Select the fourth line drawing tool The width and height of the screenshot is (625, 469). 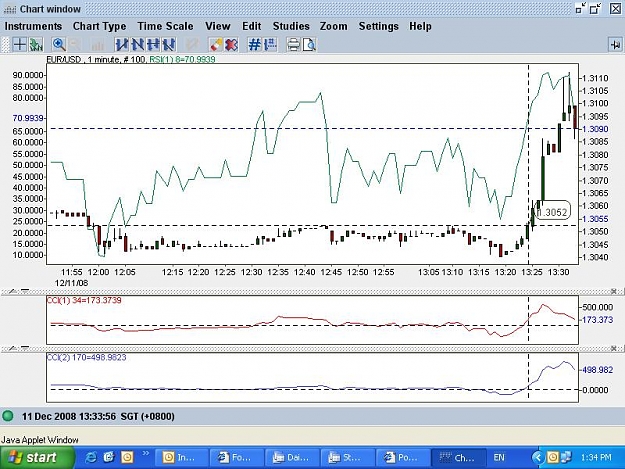169,44
